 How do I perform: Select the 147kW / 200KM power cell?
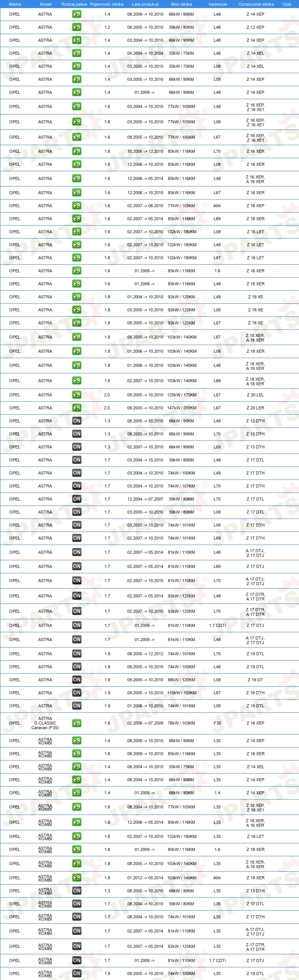click(x=182, y=408)
